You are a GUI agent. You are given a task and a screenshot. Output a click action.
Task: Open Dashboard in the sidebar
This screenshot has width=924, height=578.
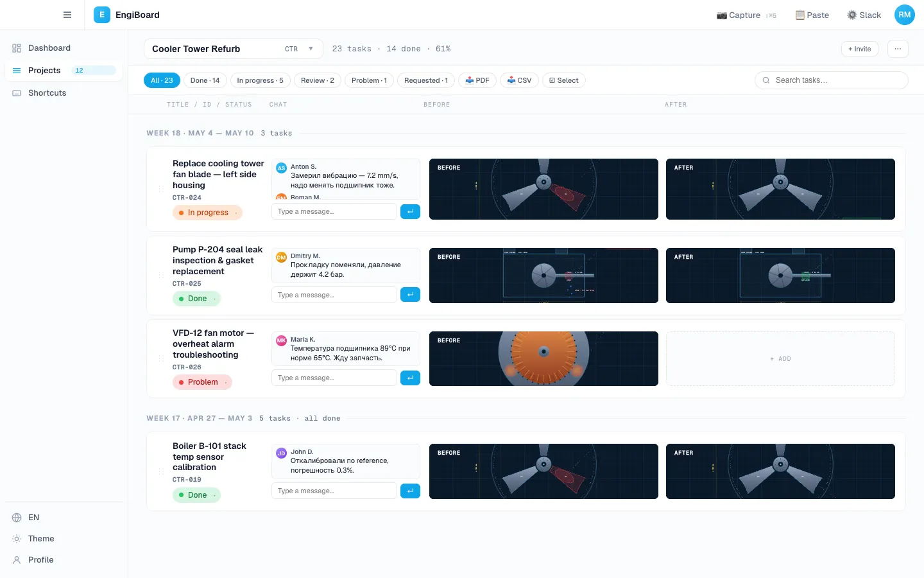[64, 48]
